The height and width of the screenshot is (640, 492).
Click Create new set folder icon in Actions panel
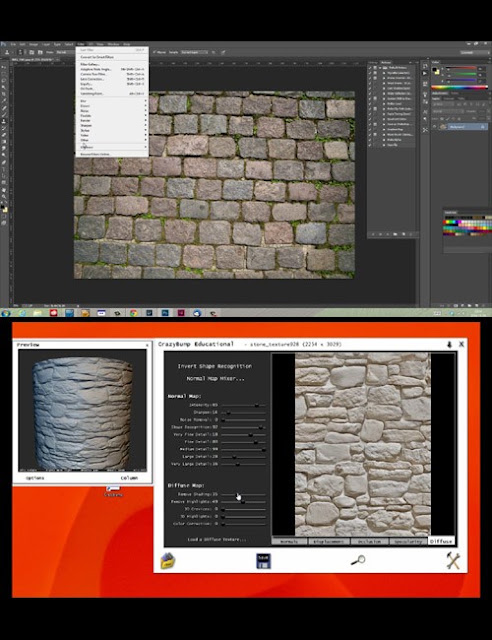[395, 234]
